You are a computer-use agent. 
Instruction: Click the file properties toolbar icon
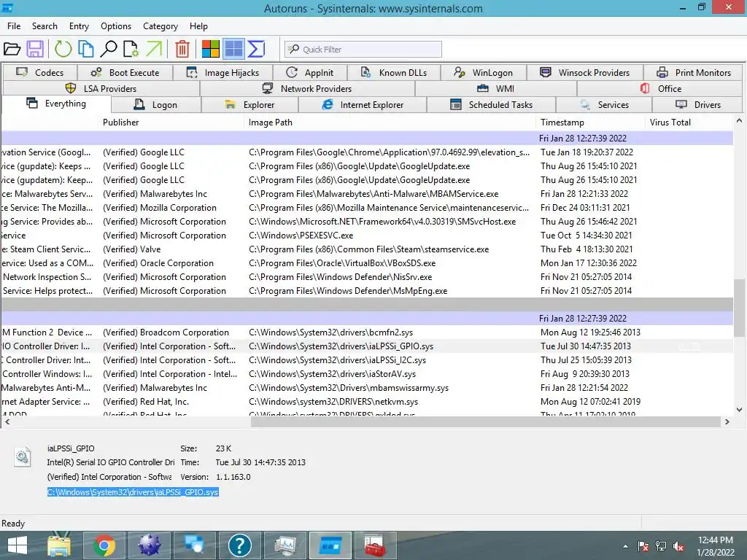[x=131, y=49]
